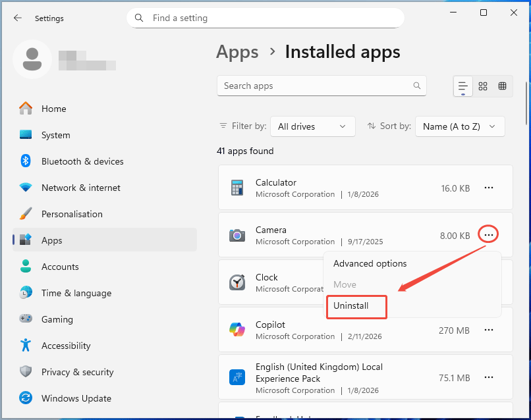The width and height of the screenshot is (531, 420).
Task: Open the three-dot menu for Calculator
Action: click(x=489, y=188)
